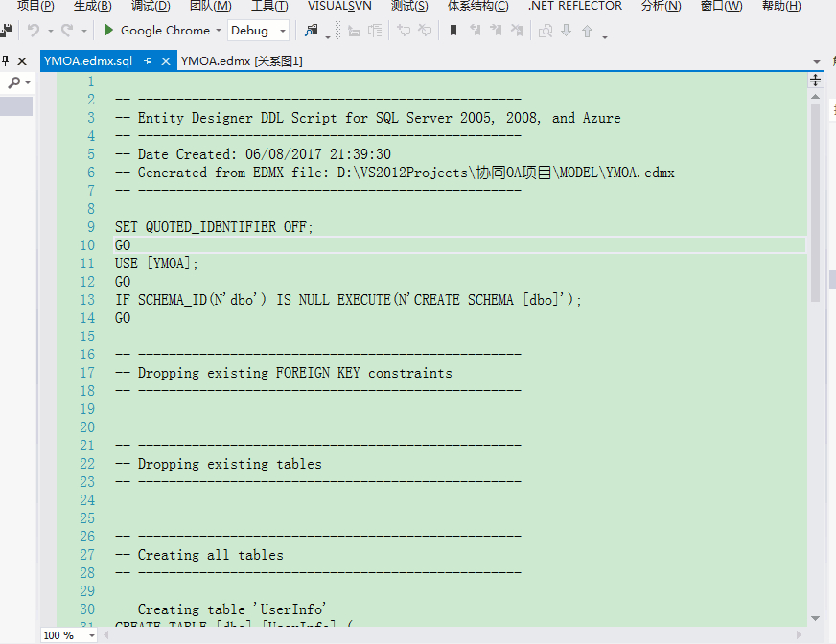Click the Undo arrow icon

pos(34,31)
